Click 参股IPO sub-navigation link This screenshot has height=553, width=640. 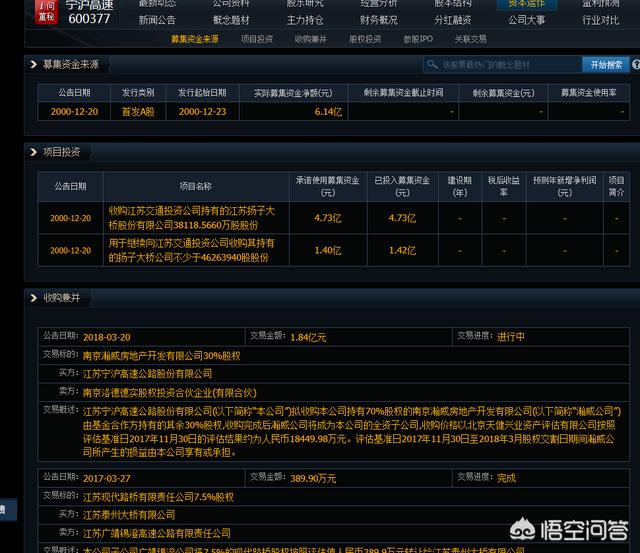click(418, 39)
